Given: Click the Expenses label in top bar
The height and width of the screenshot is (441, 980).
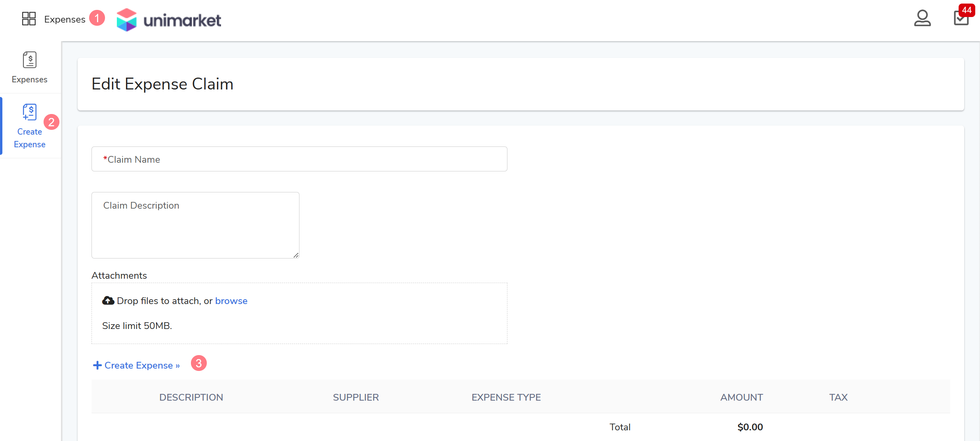Looking at the screenshot, I should pos(65,19).
